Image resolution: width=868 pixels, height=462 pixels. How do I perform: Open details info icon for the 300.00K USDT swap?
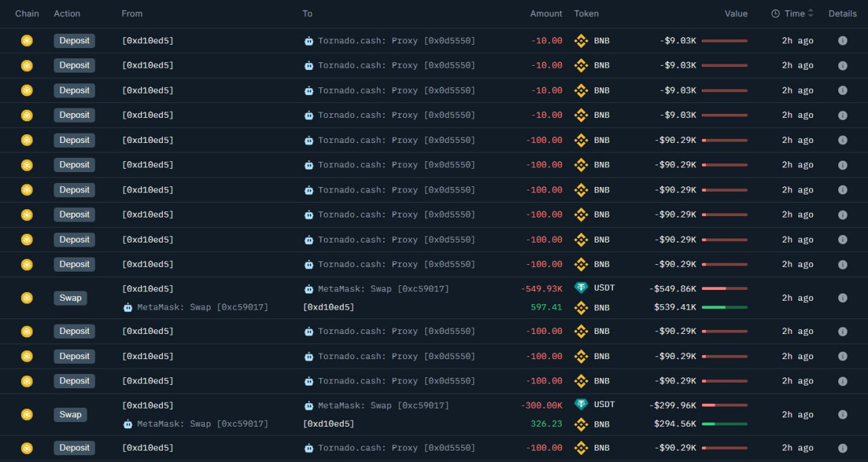pyautogui.click(x=842, y=415)
